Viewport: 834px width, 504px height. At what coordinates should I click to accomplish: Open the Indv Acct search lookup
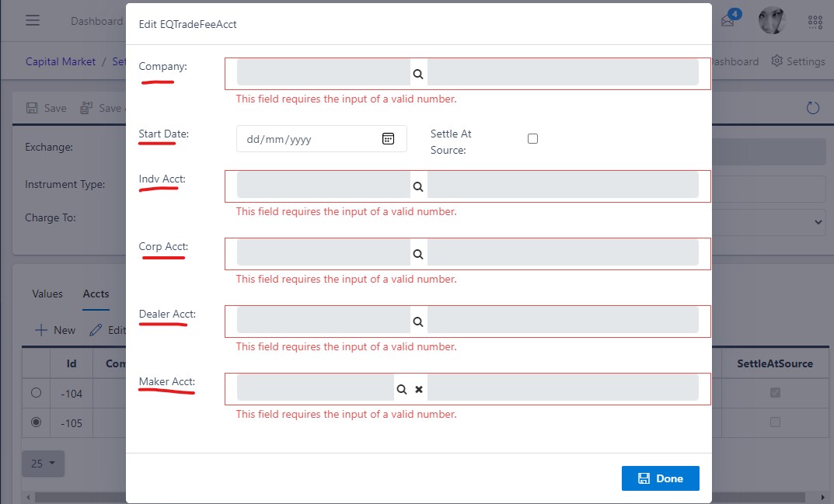(417, 186)
